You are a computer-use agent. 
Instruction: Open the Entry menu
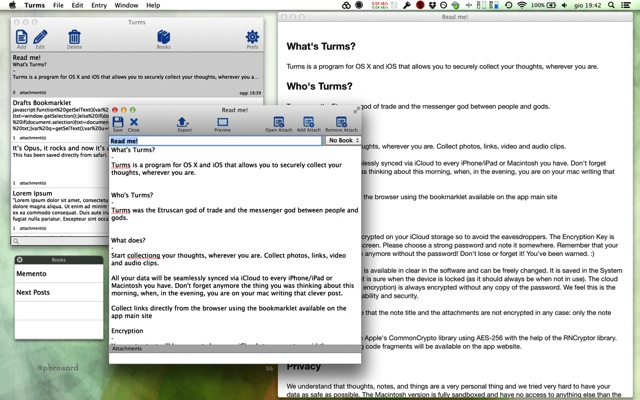click(x=99, y=5)
